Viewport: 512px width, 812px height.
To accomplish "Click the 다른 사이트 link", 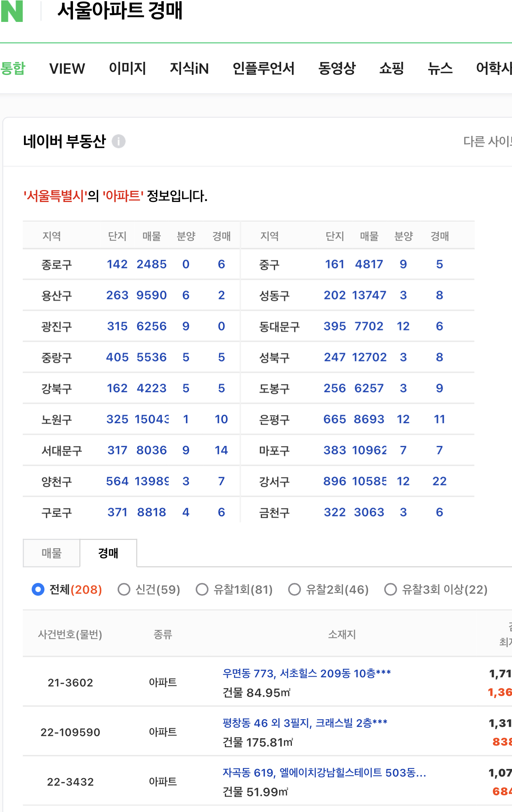I will click(487, 141).
